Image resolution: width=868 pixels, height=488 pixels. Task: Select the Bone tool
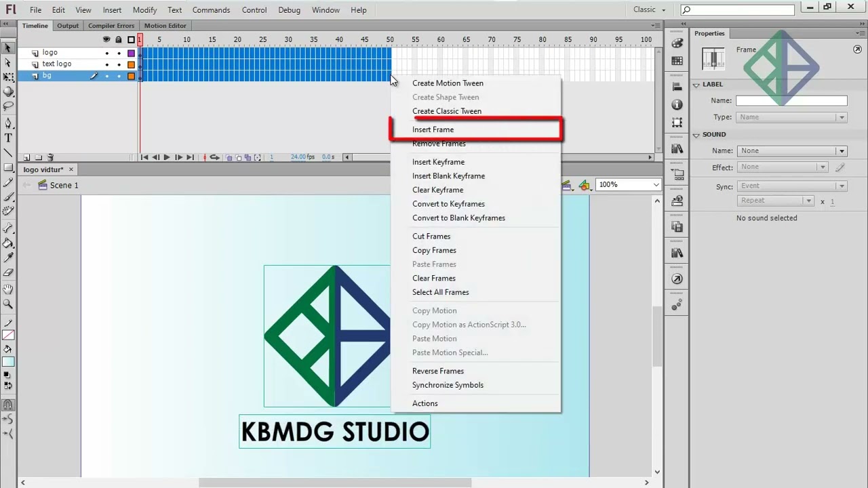coord(8,228)
